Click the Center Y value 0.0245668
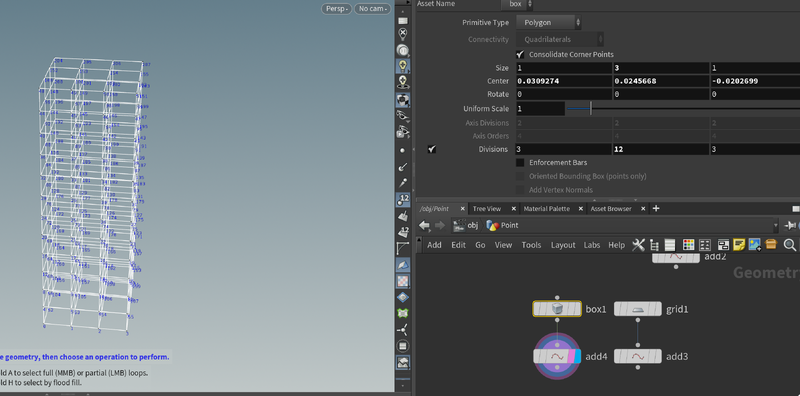Viewport: 800px width, 396px height. pyautogui.click(x=661, y=81)
